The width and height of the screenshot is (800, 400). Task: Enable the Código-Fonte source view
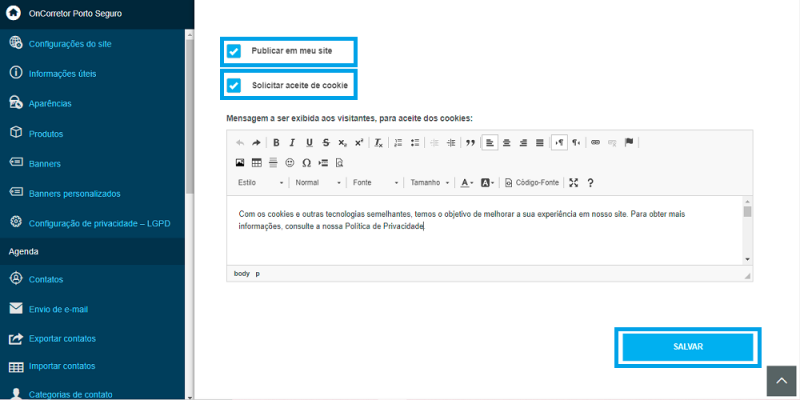pyautogui.click(x=533, y=183)
